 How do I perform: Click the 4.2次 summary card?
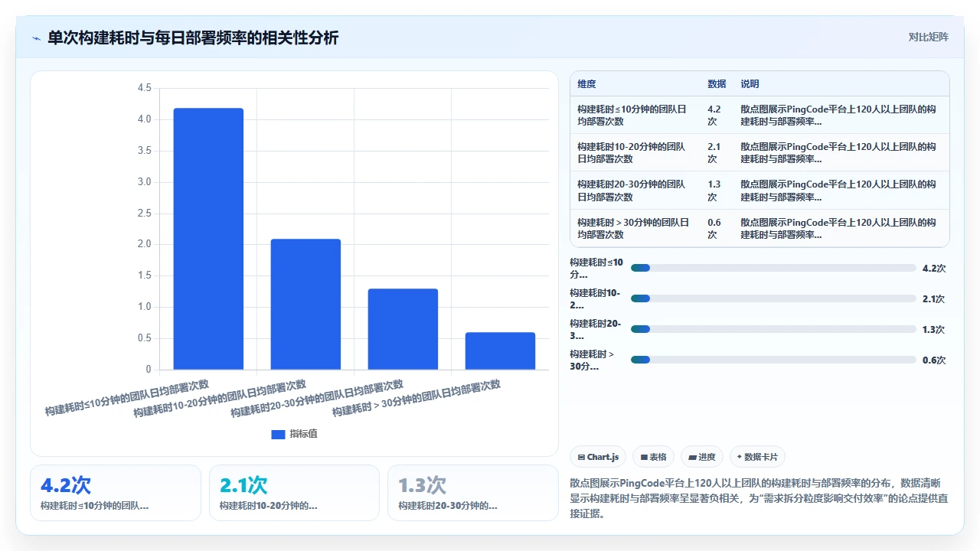[x=116, y=493]
